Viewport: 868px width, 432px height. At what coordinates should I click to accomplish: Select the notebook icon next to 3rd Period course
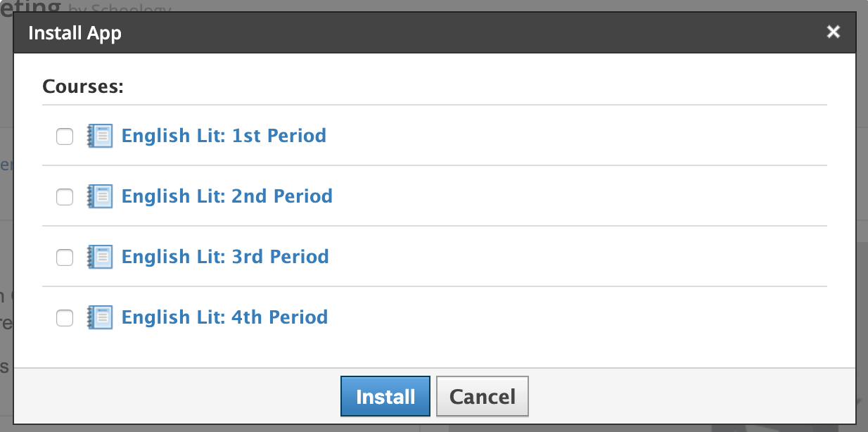pyautogui.click(x=99, y=258)
